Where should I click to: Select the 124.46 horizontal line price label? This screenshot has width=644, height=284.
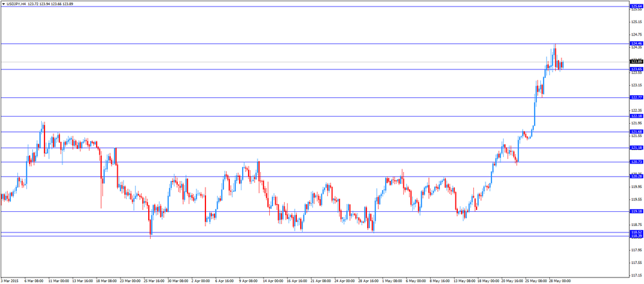(x=636, y=43)
